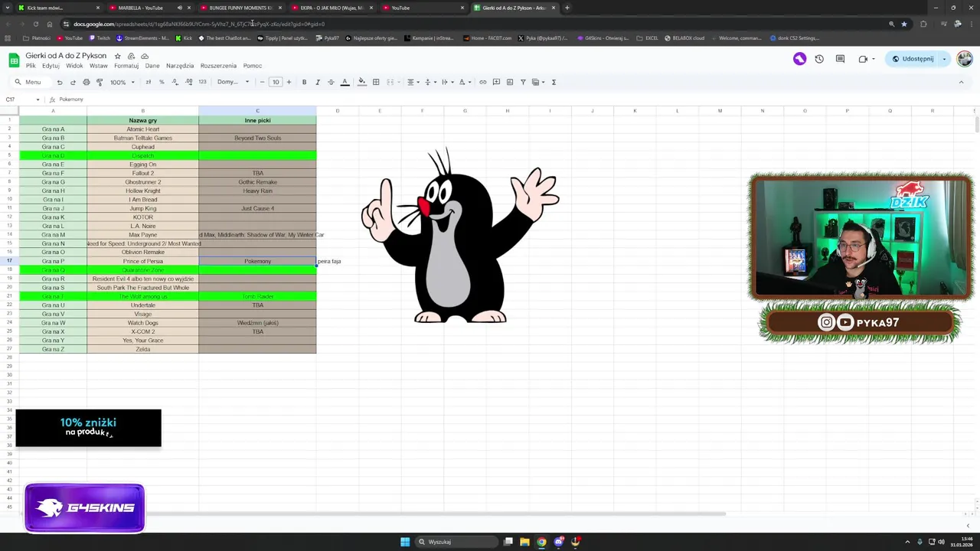
Task: Open the Name box dropdown for C17
Action: tap(38, 99)
